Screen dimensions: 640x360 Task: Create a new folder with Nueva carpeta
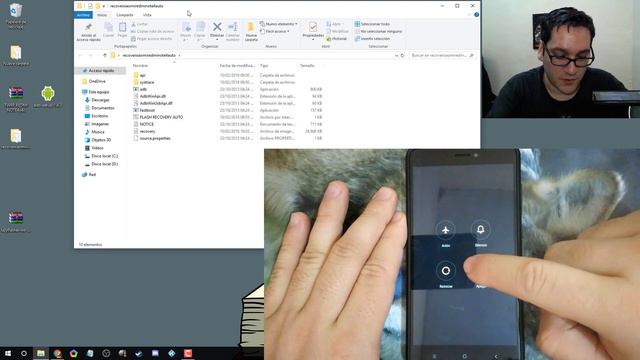251,32
